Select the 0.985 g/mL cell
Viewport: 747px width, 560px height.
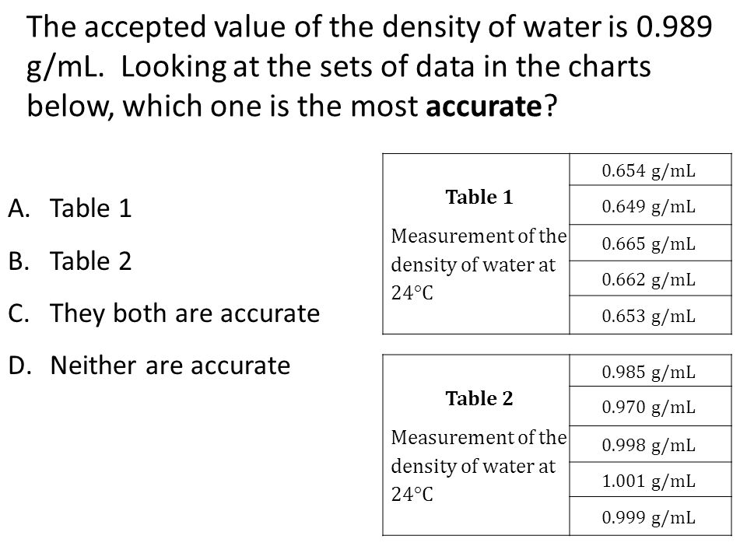[x=651, y=371]
